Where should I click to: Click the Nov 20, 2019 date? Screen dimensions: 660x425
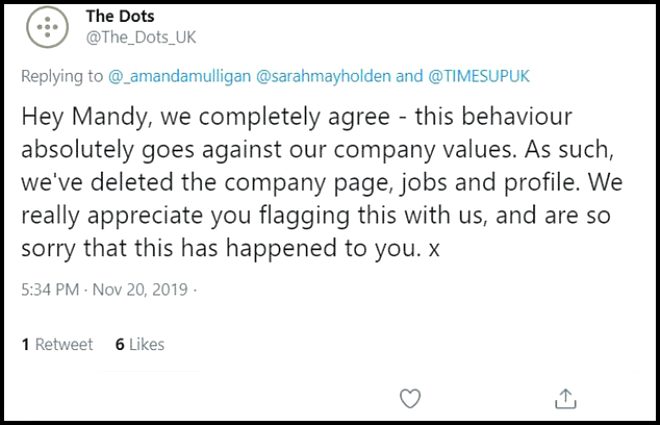pos(140,291)
